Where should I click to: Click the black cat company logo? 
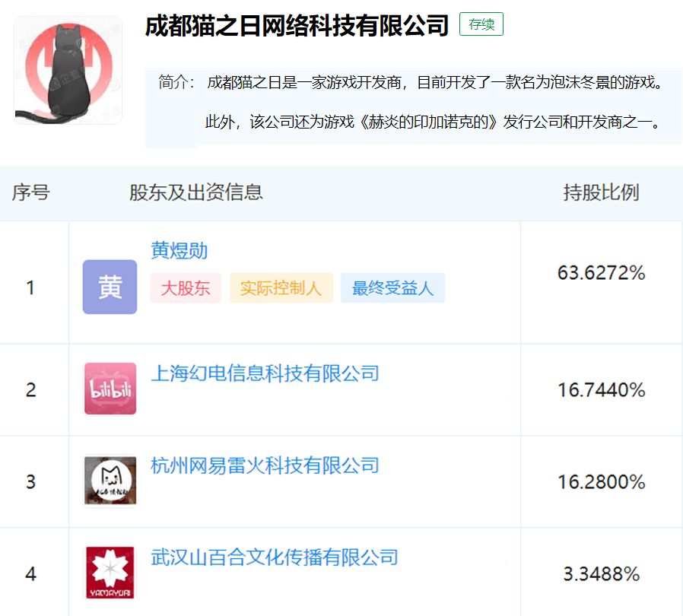(68, 71)
